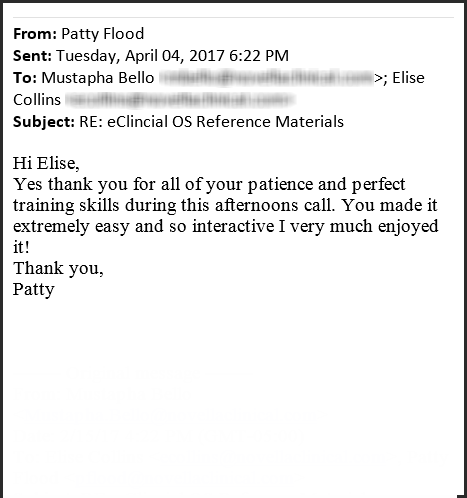Click the bold To label
Screen dimensions: 467x498
(x=25, y=78)
